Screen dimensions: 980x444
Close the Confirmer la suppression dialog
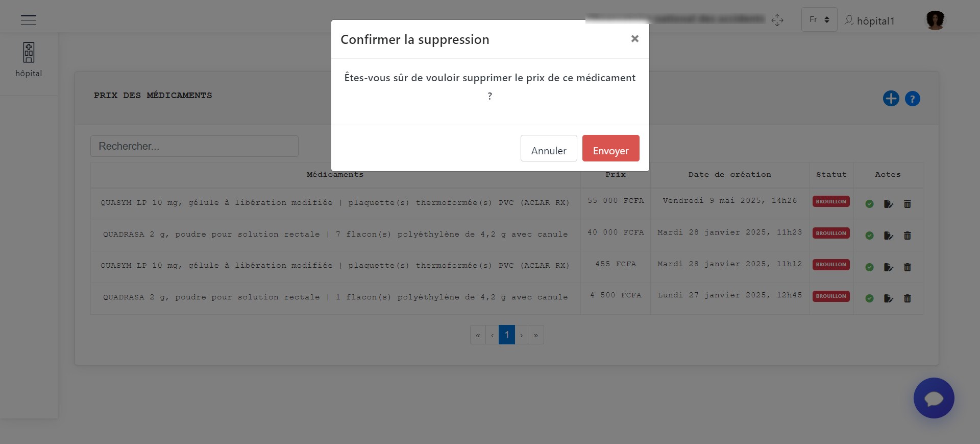click(634, 39)
